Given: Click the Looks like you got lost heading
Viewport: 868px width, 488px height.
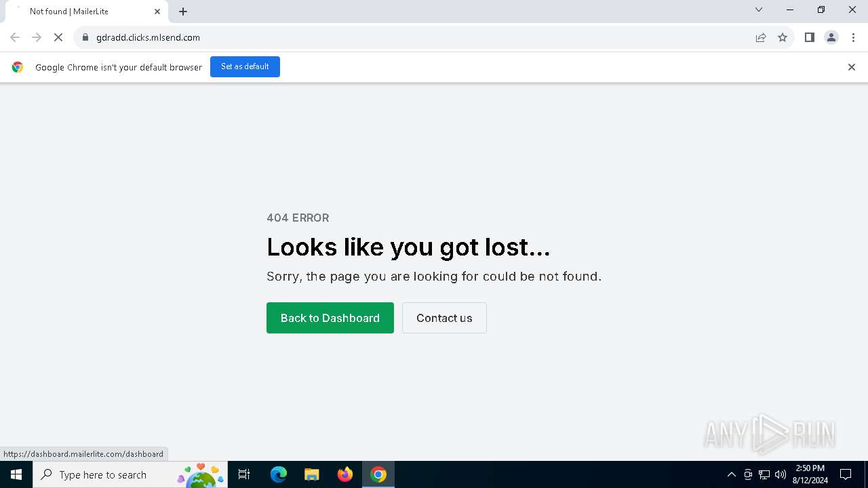Looking at the screenshot, I should coord(408,247).
